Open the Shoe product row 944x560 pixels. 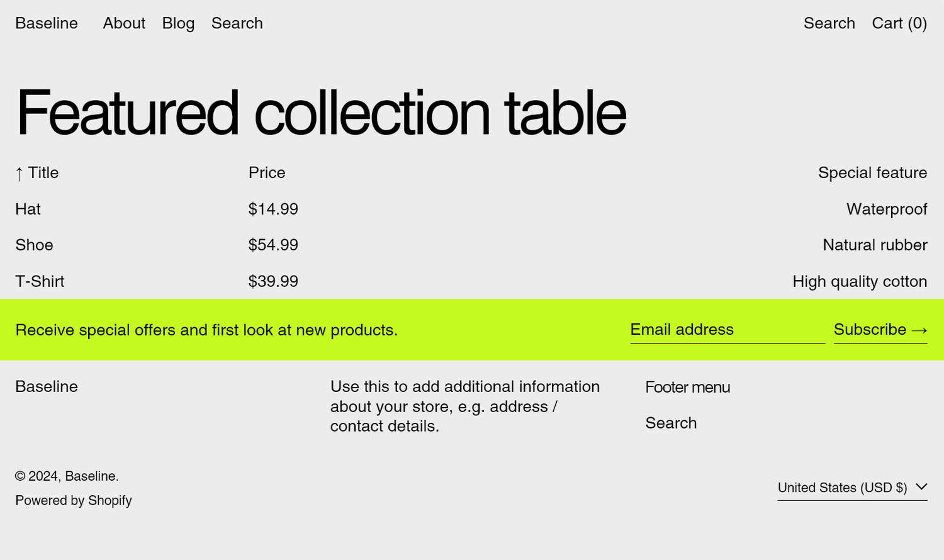tap(35, 245)
